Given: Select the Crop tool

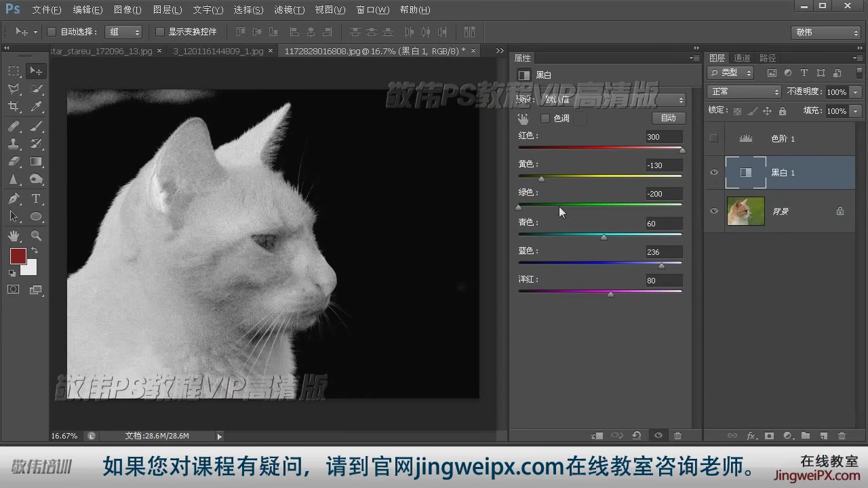Looking at the screenshot, I should [x=14, y=106].
